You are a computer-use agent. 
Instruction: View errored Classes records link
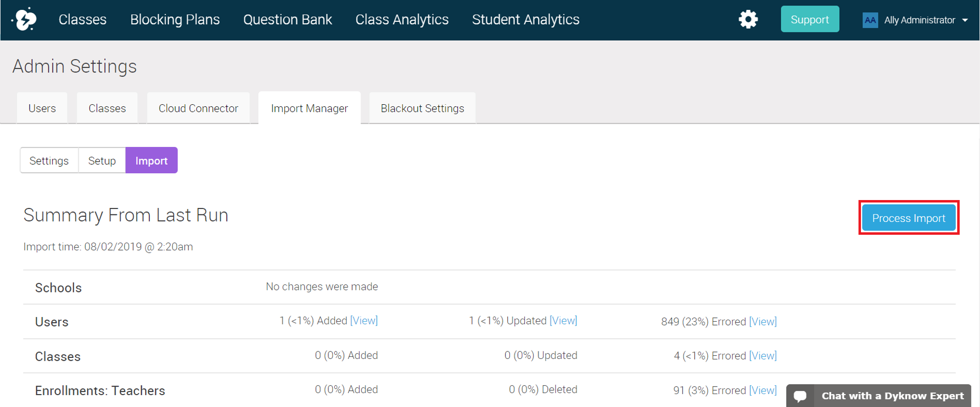click(x=763, y=356)
